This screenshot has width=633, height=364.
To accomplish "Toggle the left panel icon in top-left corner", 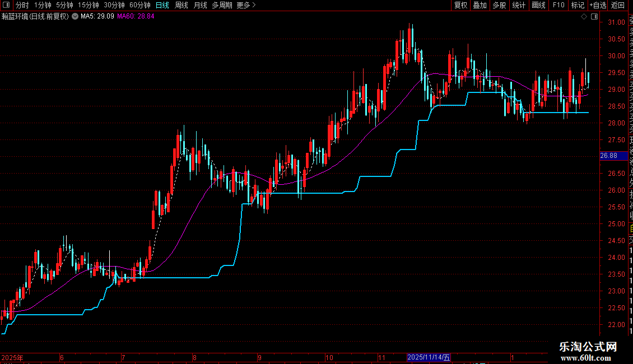I will click(x=6, y=5).
